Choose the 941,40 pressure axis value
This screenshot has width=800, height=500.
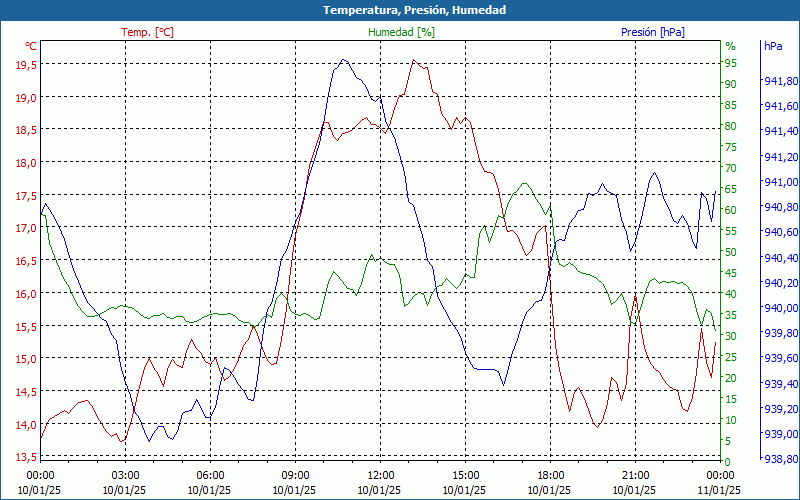coord(781,132)
